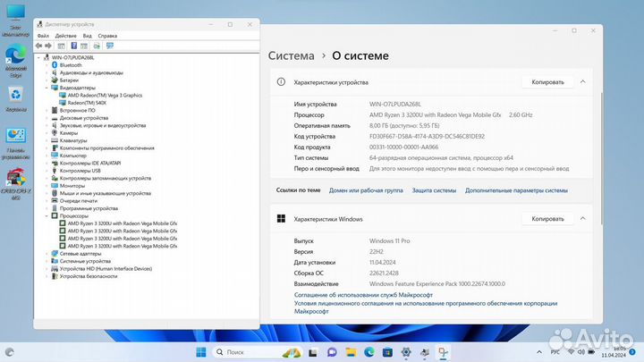The width and height of the screenshot is (644, 362).
Task: Open File Explorer from the taskbar
Action: [351, 352]
